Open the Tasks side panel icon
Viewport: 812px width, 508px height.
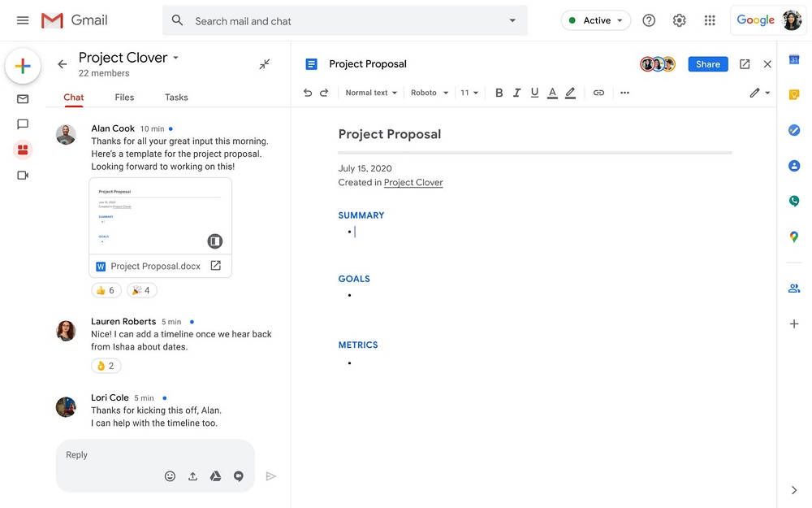coord(794,130)
